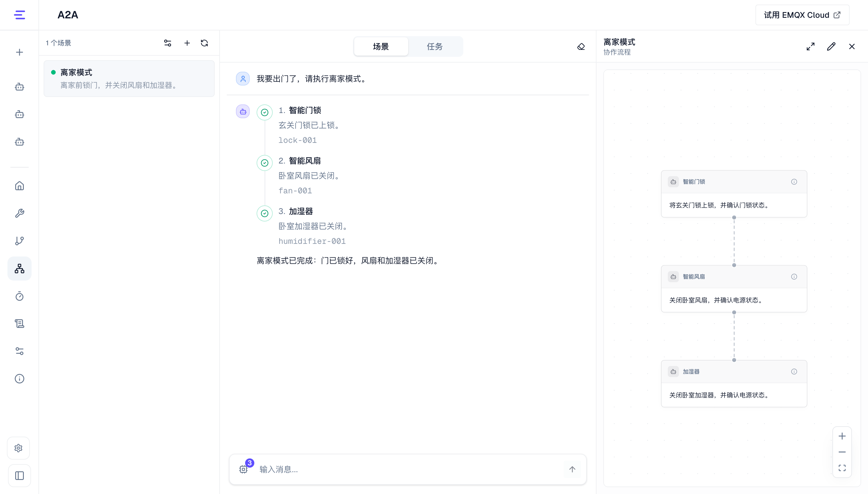This screenshot has width=868, height=494.
Task: Click the filter sliders icon in the scene list header
Action: (x=168, y=43)
